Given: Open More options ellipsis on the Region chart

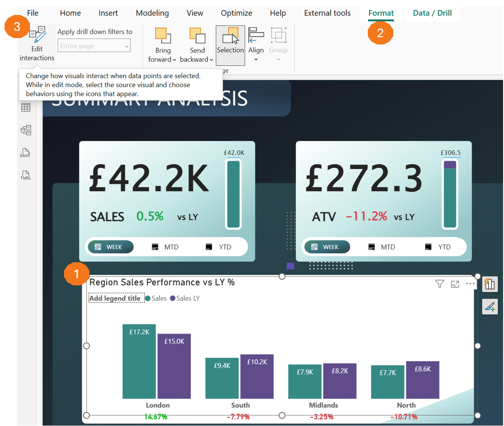Looking at the screenshot, I should click(470, 284).
